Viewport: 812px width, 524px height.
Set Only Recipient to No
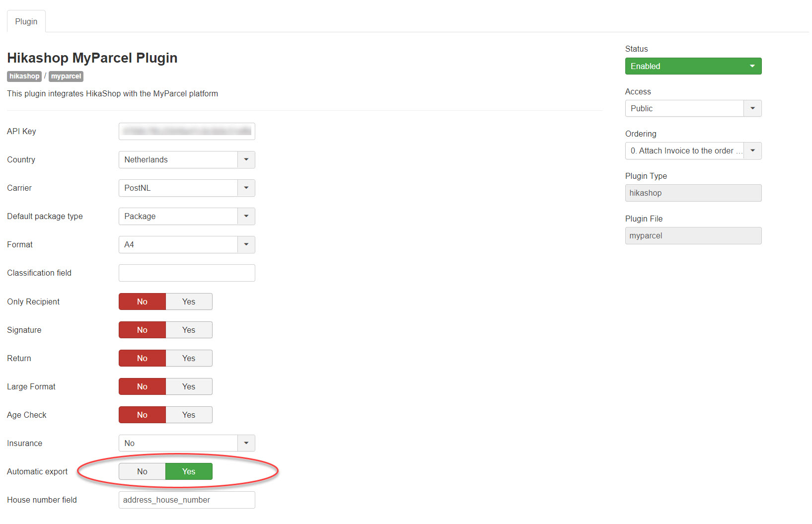(x=142, y=301)
